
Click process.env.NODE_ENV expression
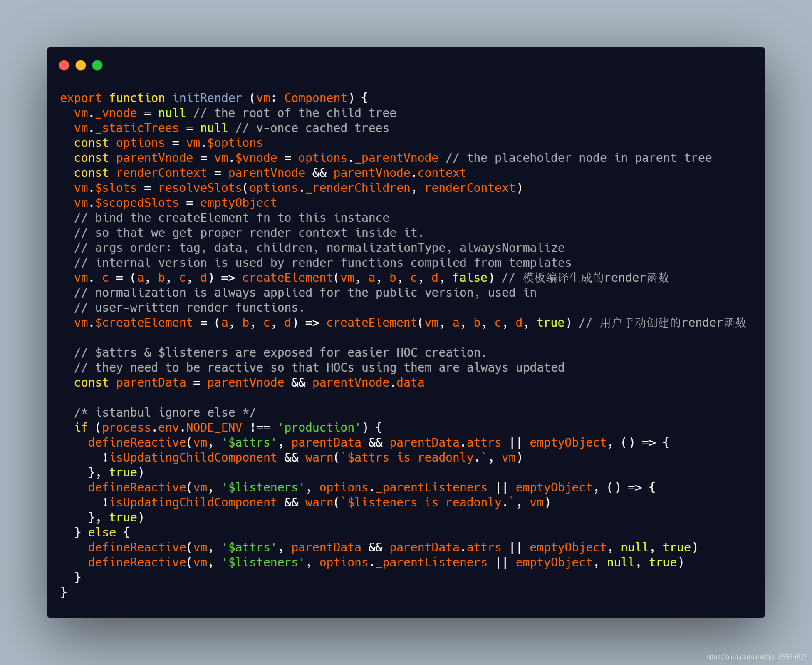(x=172, y=427)
